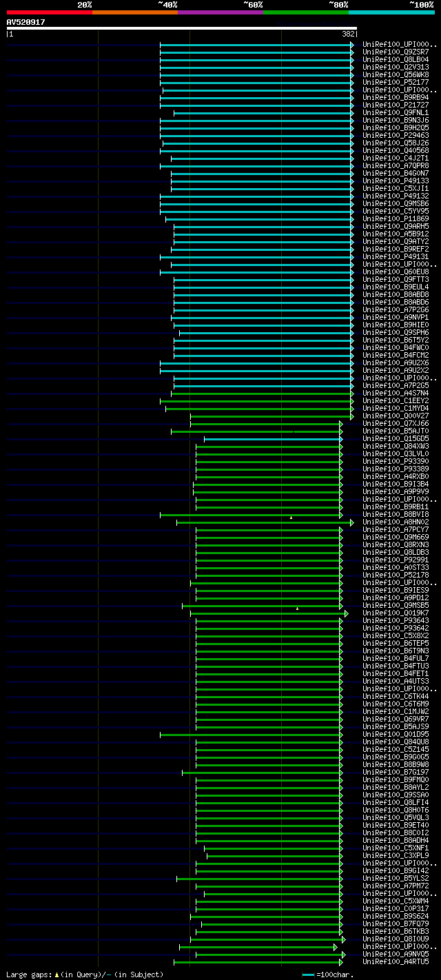Screen dimensions: 441x980
Task: Select UniRef100_A4S7N4 in the hit list
Action: coord(396,394)
